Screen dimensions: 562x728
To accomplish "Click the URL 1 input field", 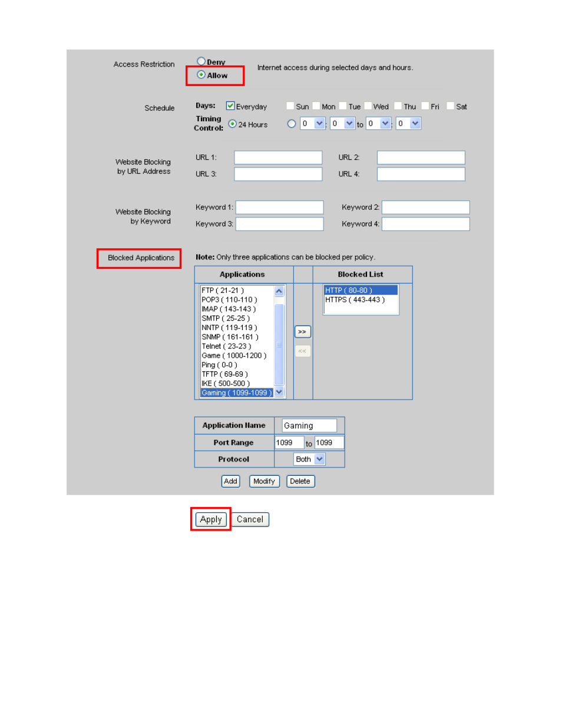I will (x=278, y=157).
